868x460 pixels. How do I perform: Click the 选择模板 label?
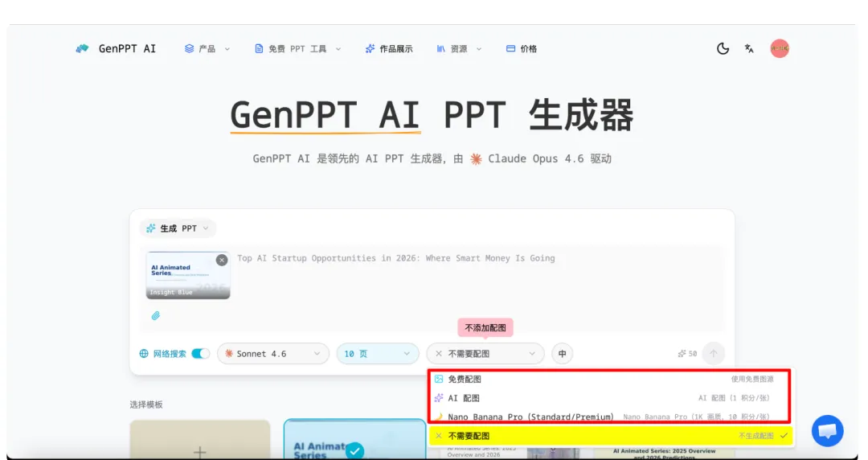tap(146, 405)
